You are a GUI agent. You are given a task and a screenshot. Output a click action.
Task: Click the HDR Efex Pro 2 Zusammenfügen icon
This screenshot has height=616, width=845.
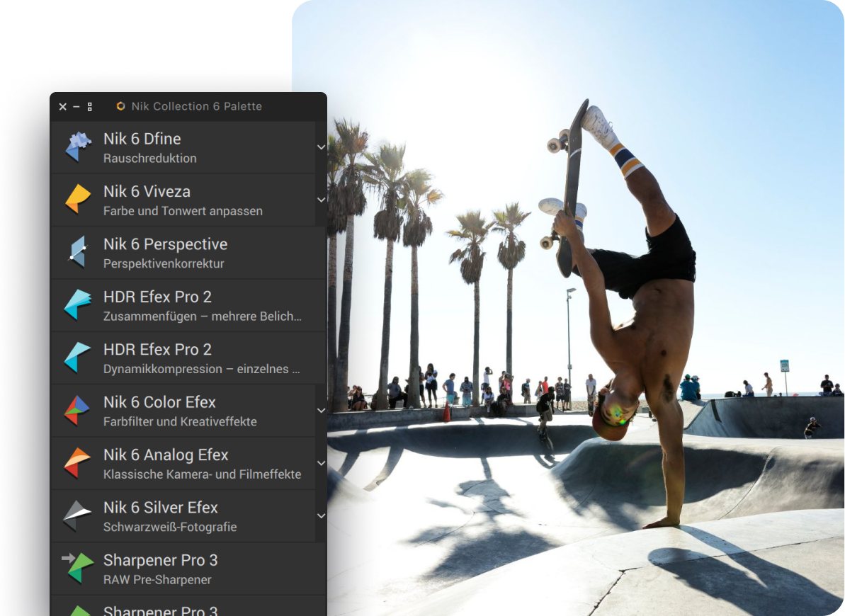point(78,304)
